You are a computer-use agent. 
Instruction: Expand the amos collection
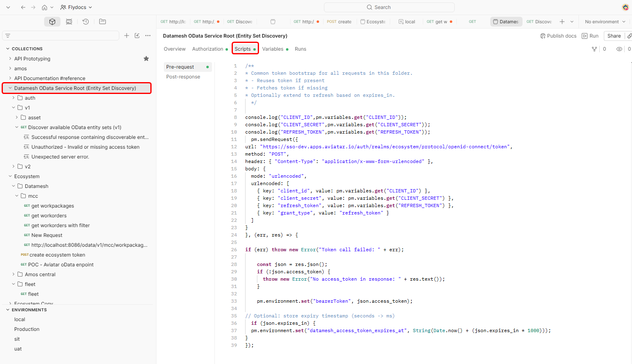pyautogui.click(x=10, y=68)
